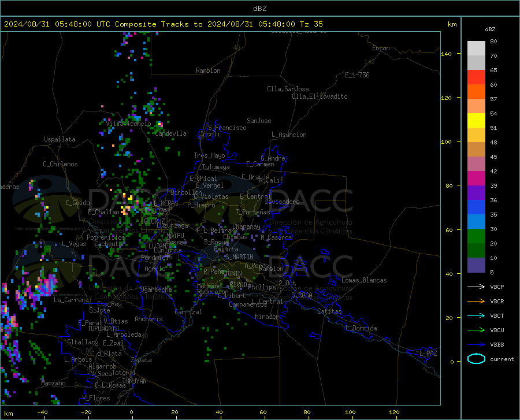
Task: Pick the bright green 30 dBZ band
Action: click(x=476, y=236)
